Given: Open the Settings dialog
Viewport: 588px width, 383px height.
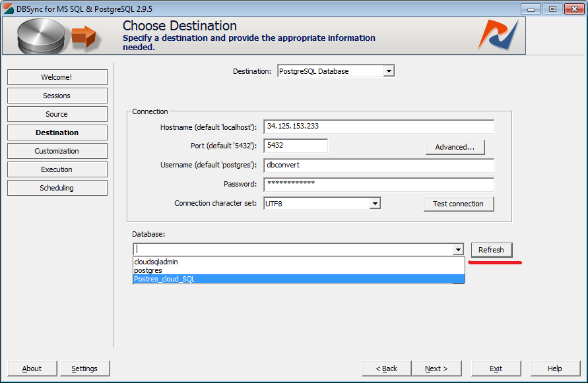Looking at the screenshot, I should click(x=84, y=368).
